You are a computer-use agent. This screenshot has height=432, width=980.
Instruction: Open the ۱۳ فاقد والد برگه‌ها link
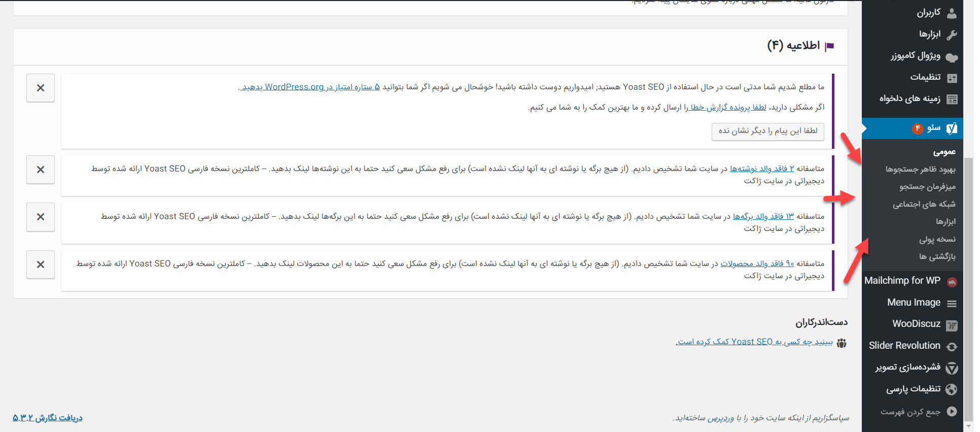[763, 216]
